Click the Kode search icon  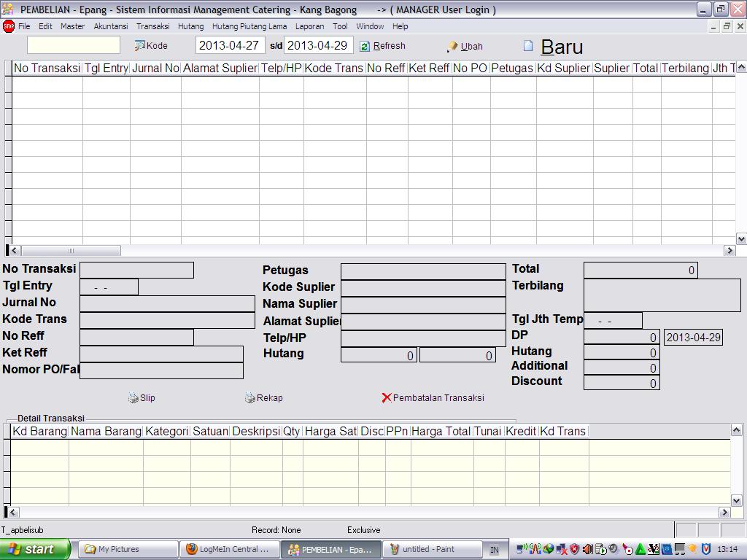(139, 46)
